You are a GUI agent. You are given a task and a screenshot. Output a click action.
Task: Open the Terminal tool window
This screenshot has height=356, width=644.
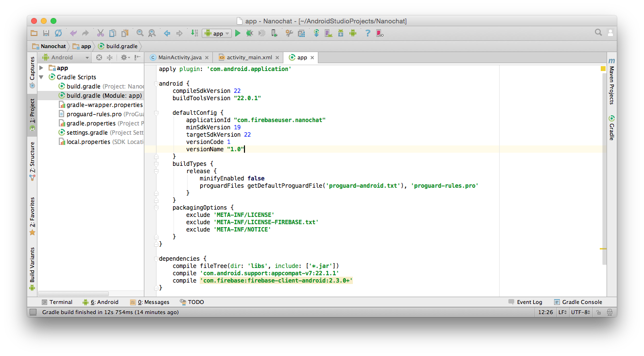57,302
